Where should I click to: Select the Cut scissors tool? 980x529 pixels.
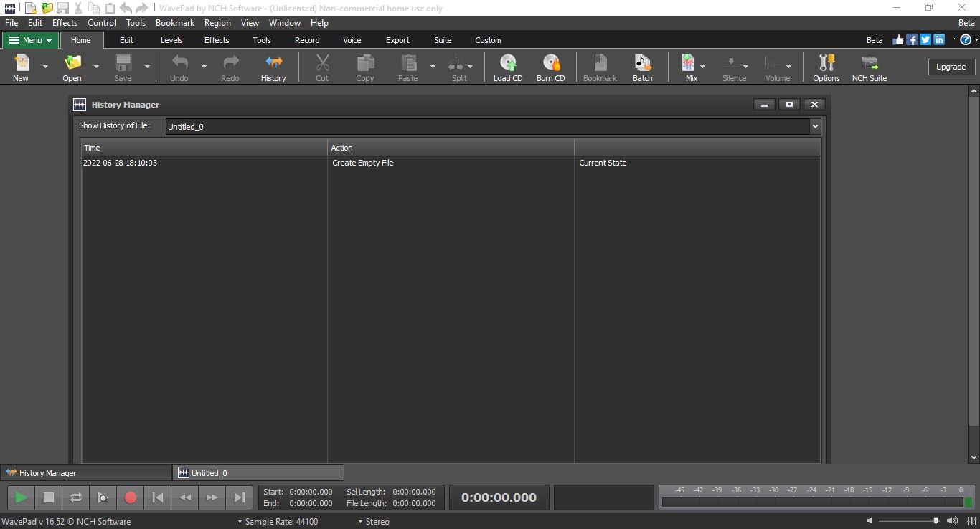pos(322,67)
